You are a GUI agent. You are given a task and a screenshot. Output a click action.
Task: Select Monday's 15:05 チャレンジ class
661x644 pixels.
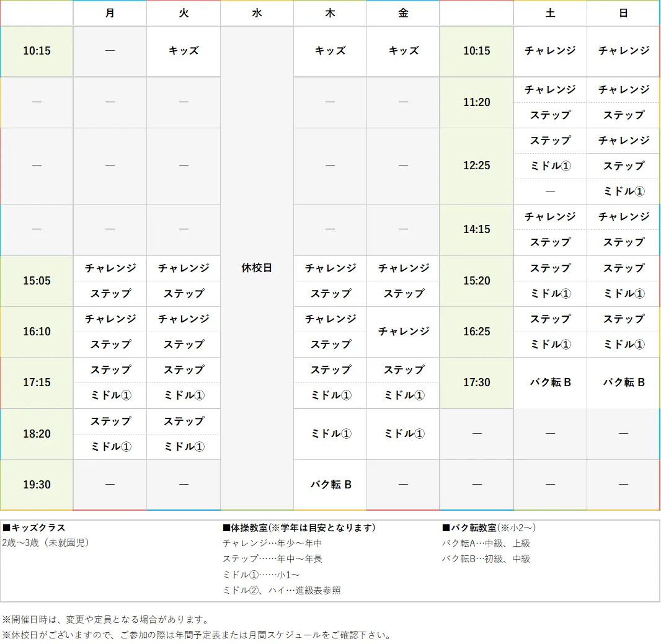(110, 268)
